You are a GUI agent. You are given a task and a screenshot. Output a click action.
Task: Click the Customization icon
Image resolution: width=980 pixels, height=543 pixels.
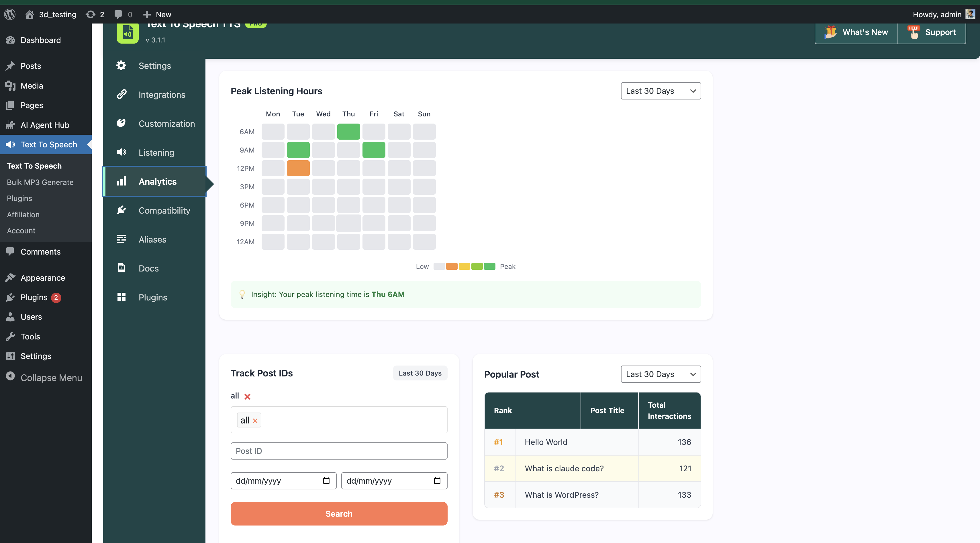[x=121, y=123]
